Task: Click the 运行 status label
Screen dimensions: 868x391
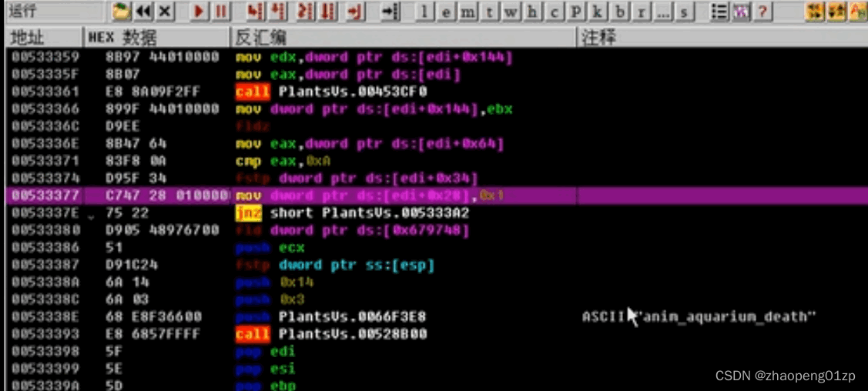Action: pos(22,10)
